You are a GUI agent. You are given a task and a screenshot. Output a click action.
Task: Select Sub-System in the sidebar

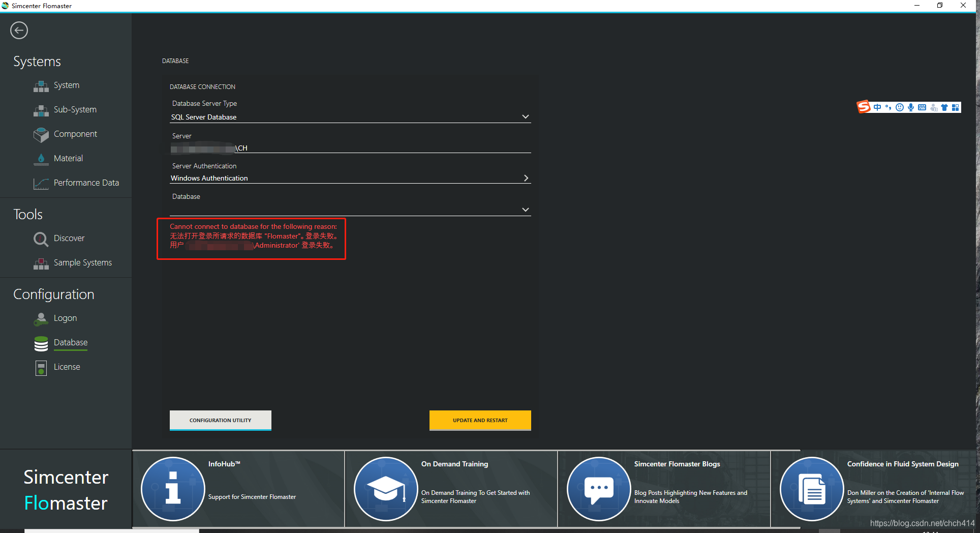point(75,110)
